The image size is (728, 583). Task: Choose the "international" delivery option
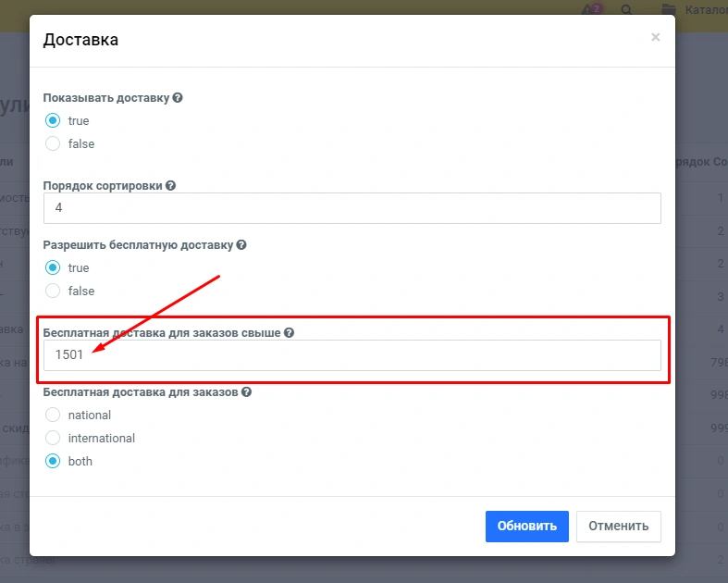click(x=53, y=438)
